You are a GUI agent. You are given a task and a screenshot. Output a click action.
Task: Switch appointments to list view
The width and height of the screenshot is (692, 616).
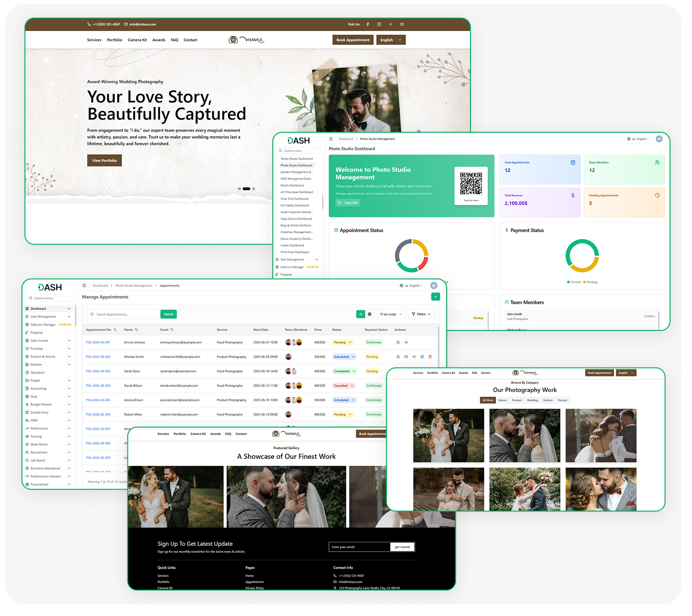click(361, 314)
